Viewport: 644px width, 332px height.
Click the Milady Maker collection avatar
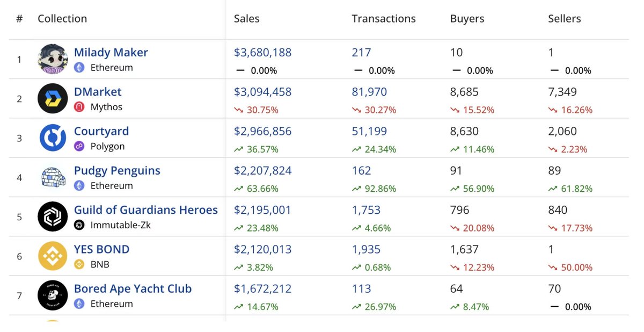pos(53,59)
